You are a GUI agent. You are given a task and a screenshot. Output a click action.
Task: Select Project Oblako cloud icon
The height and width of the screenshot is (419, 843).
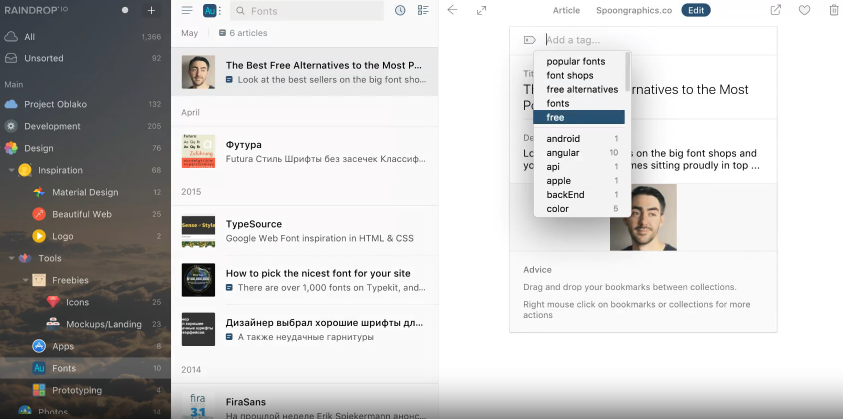[x=11, y=104]
